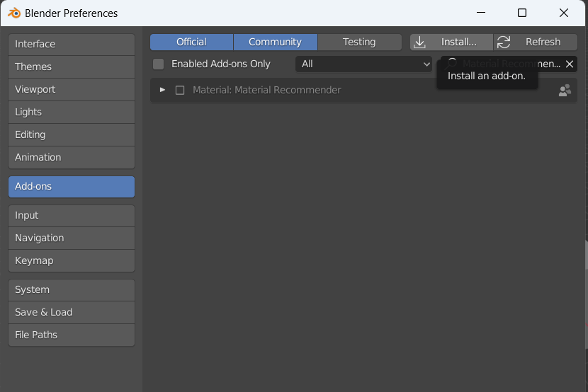Toggle the Community add-ons filter
This screenshot has width=588, height=392.
pos(276,42)
